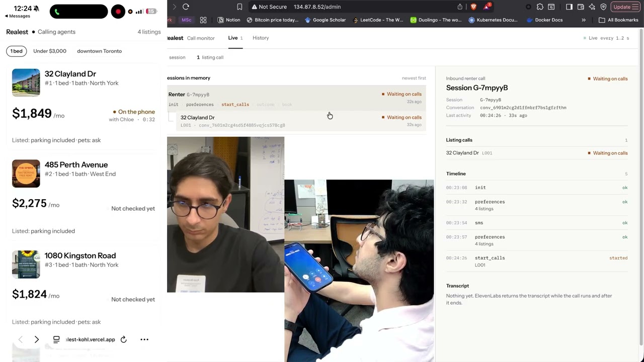Select the session sub-tab
The width and height of the screenshot is (644, 362).
tap(177, 57)
